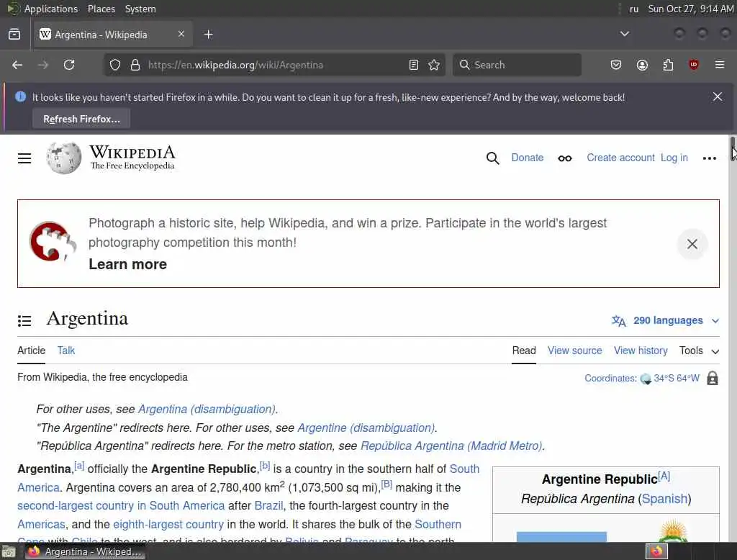Open the Applications menu
The width and height of the screenshot is (737, 560).
51,9
